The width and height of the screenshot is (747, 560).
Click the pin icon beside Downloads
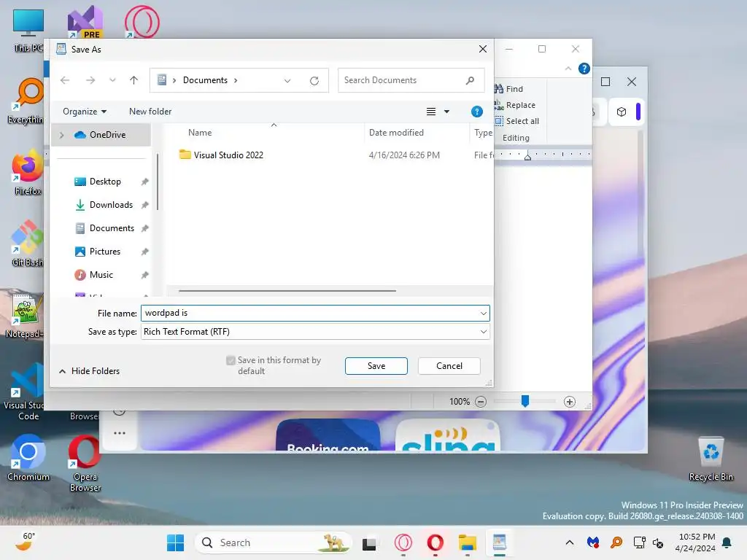click(x=145, y=205)
